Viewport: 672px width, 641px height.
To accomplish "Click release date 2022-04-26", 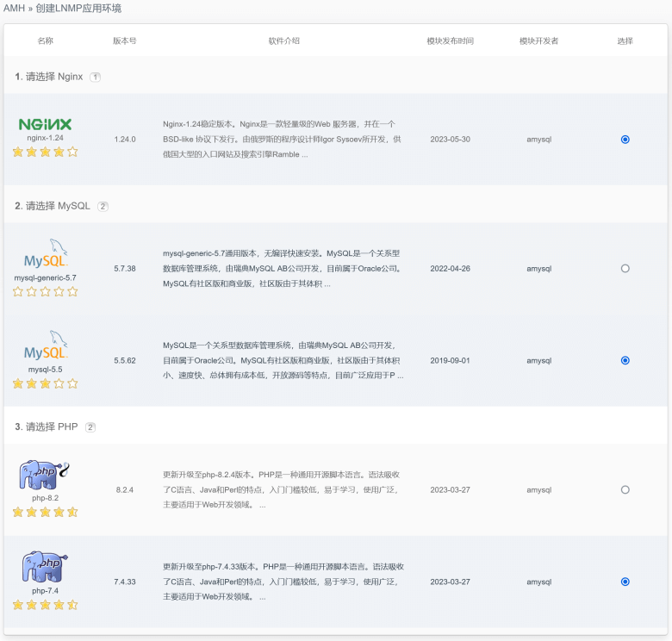I will point(450,269).
